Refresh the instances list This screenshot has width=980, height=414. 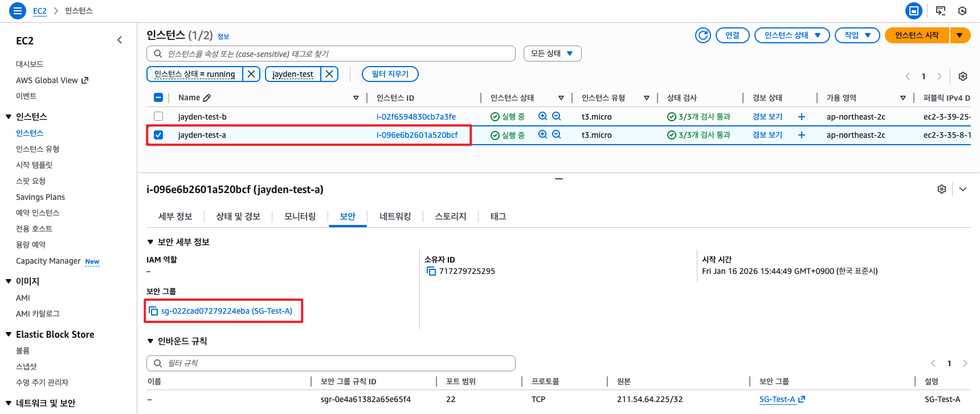[703, 35]
